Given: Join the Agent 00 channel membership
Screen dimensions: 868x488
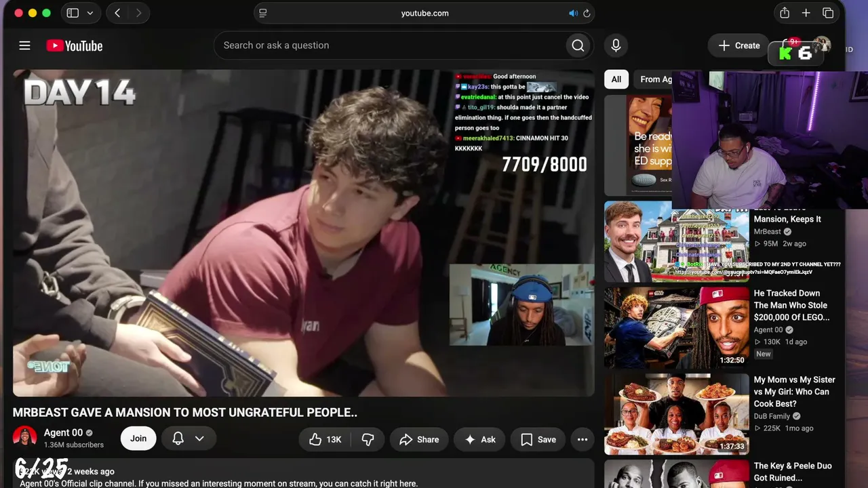Looking at the screenshot, I should (x=138, y=439).
